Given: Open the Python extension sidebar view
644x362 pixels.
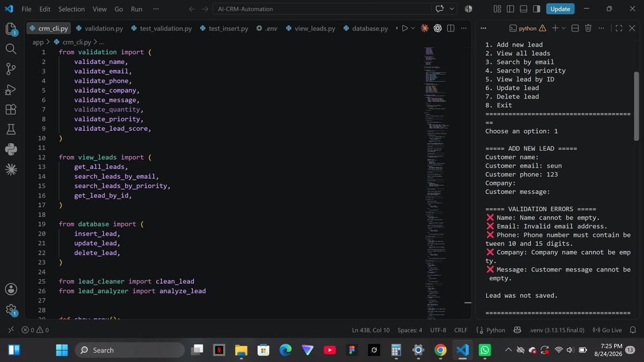Looking at the screenshot, I should [x=11, y=149].
